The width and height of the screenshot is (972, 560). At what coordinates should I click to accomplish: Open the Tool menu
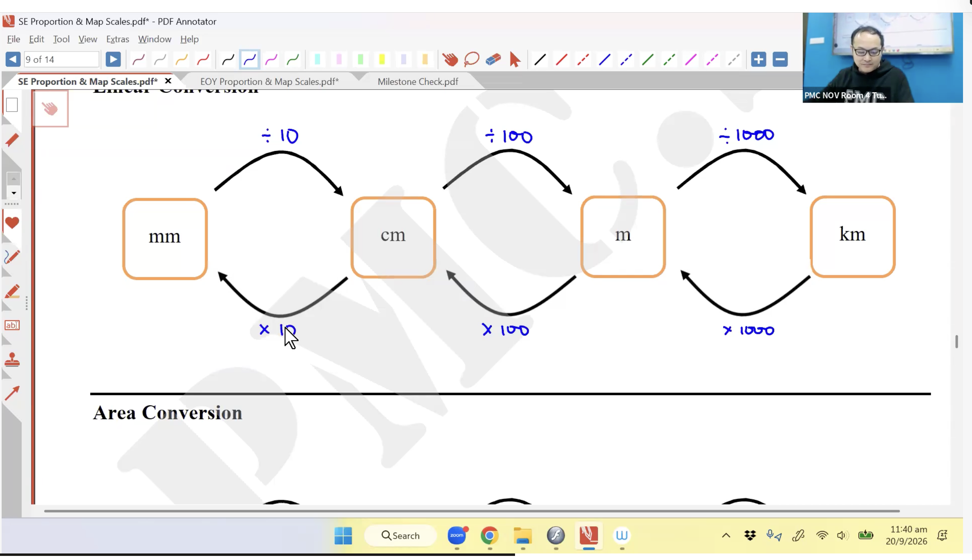61,39
